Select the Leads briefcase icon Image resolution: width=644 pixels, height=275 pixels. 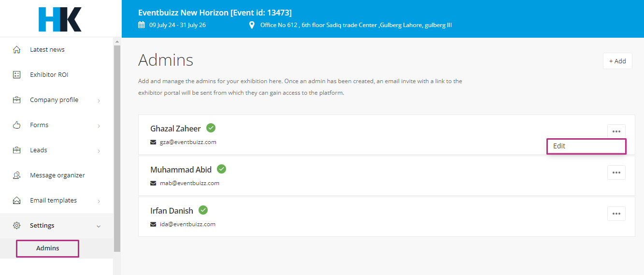click(x=17, y=150)
